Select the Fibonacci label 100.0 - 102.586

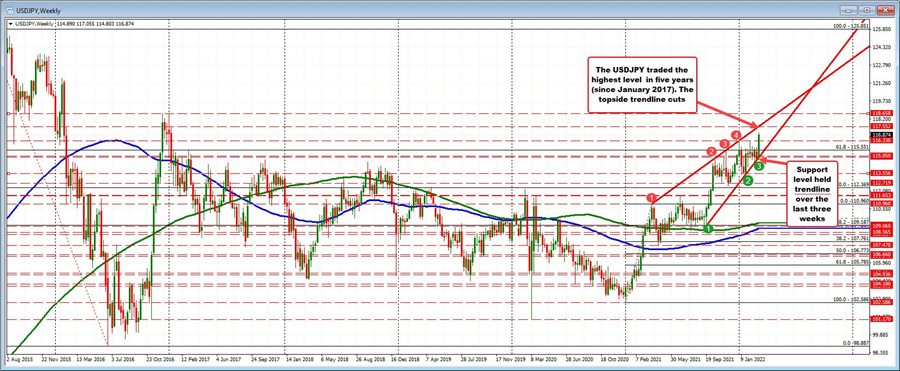851,299
